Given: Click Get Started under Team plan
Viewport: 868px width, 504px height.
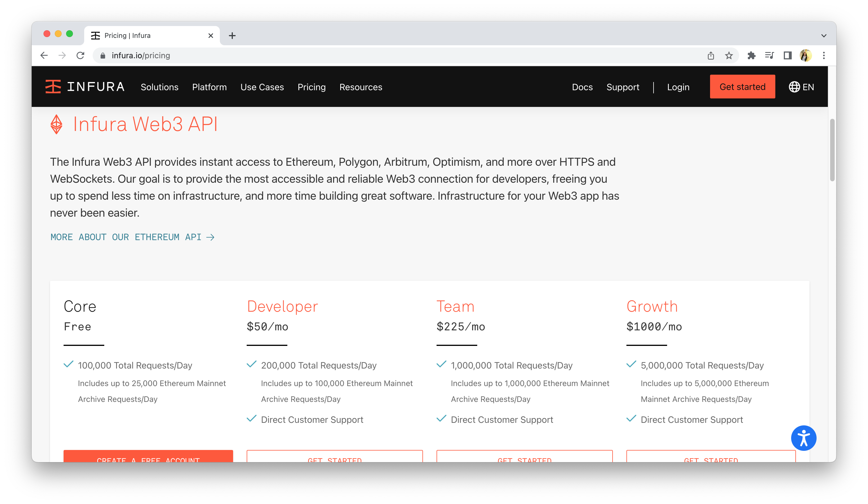Looking at the screenshot, I should click(524, 456).
